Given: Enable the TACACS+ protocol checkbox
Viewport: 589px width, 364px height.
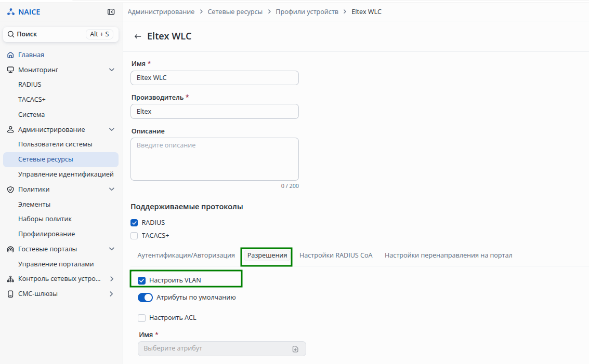Looking at the screenshot, I should pyautogui.click(x=134, y=236).
